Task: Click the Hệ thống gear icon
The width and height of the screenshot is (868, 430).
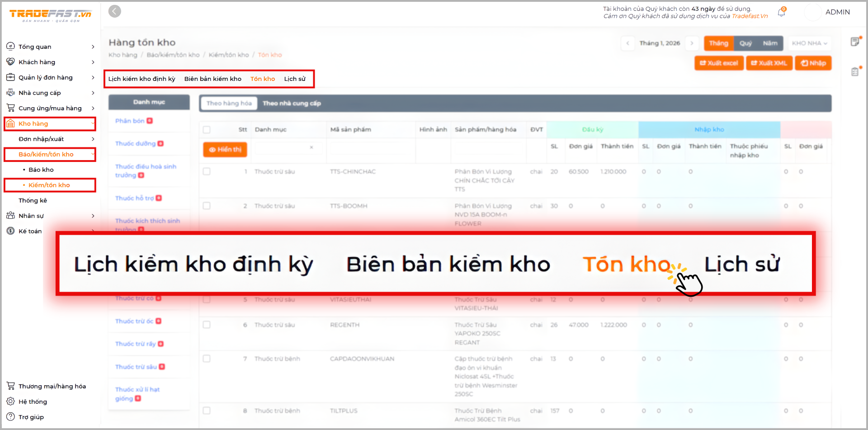Action: [10, 402]
